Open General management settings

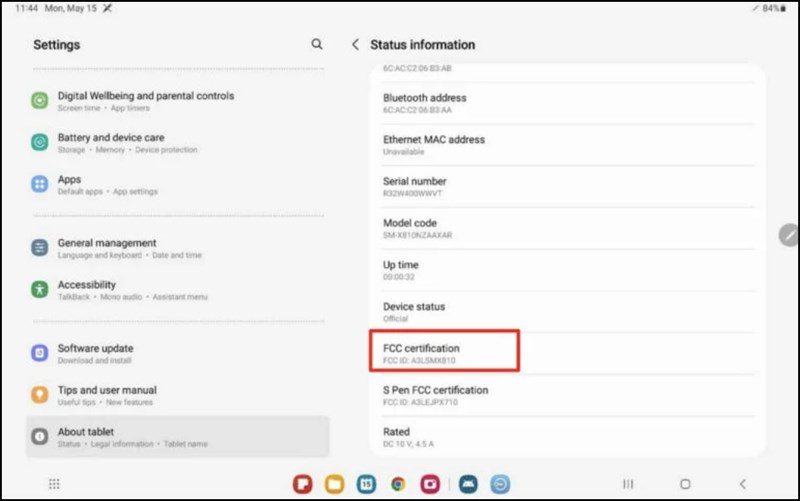tap(178, 248)
